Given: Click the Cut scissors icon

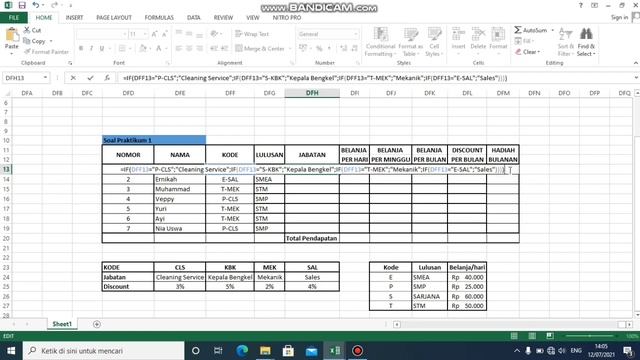Looking at the screenshot, I should point(27,30).
